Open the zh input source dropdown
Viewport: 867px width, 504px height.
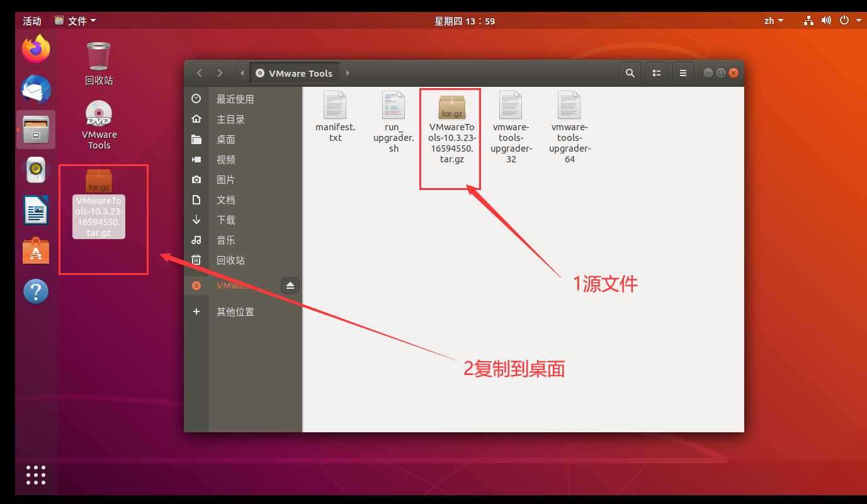tap(774, 21)
